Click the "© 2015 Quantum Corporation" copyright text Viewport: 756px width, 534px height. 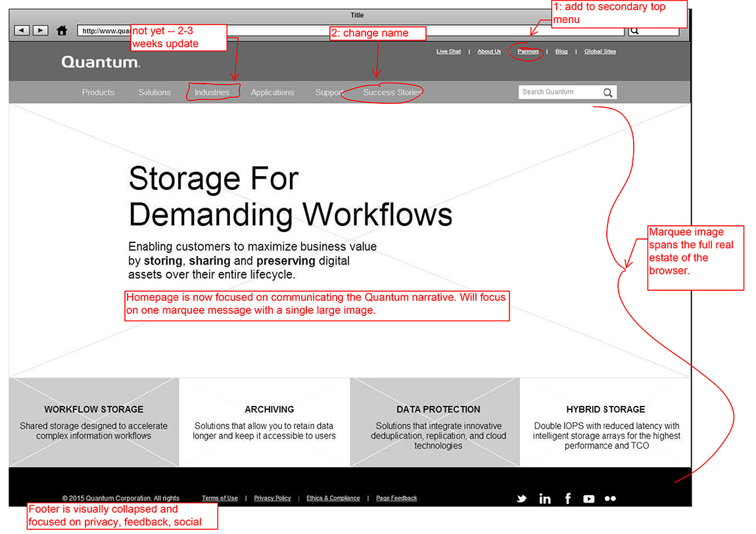pos(120,499)
